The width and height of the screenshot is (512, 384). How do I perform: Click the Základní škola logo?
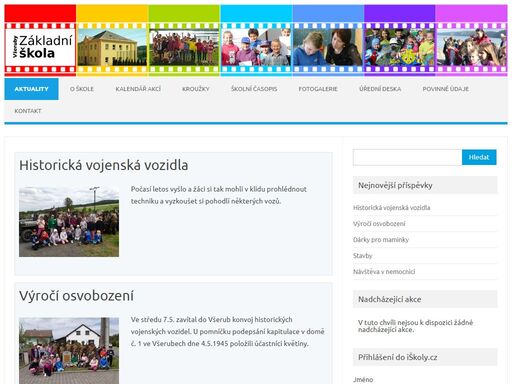[x=40, y=47]
